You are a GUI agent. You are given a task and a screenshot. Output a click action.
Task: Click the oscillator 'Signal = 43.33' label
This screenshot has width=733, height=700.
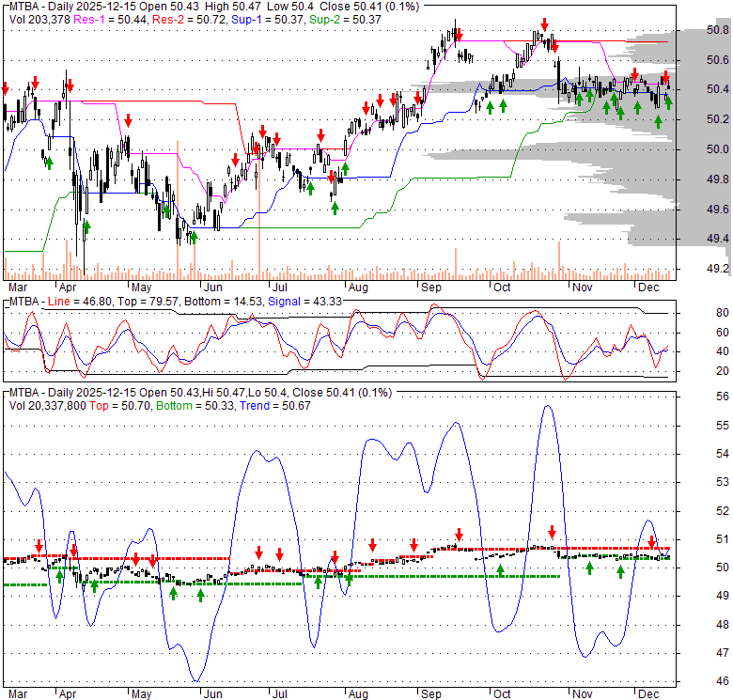click(304, 302)
